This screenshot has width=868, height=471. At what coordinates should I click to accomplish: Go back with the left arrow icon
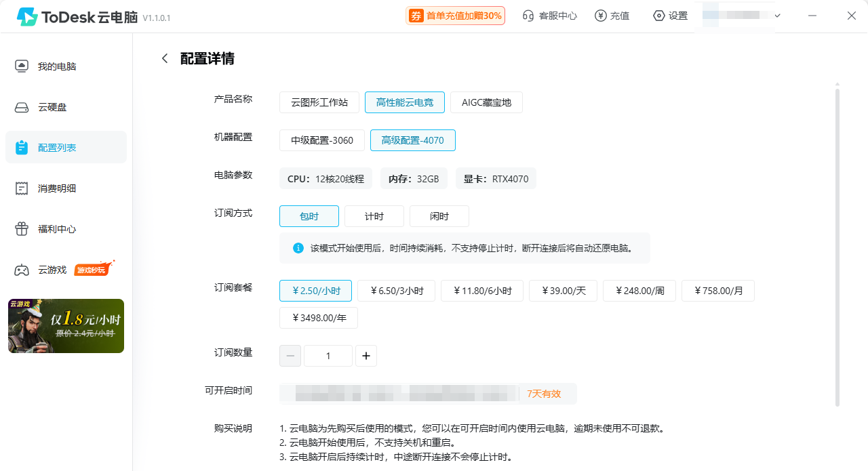(164, 58)
